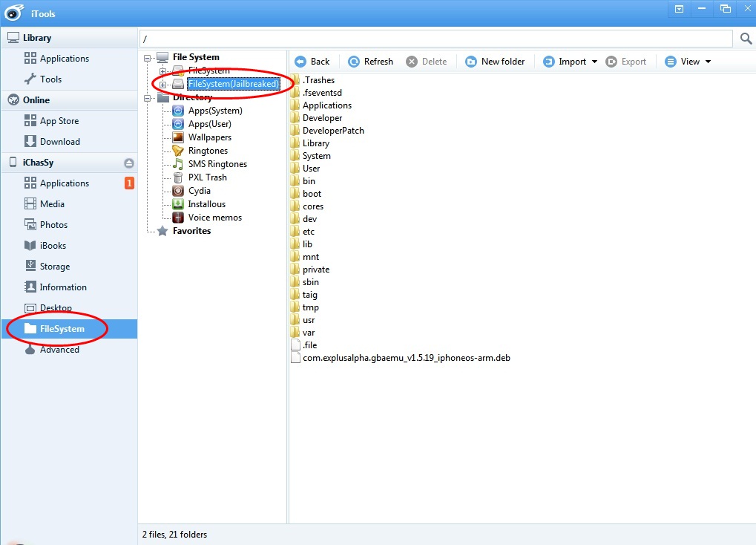This screenshot has width=756, height=545.
Task: Go Back in the file browser
Action: 312,62
